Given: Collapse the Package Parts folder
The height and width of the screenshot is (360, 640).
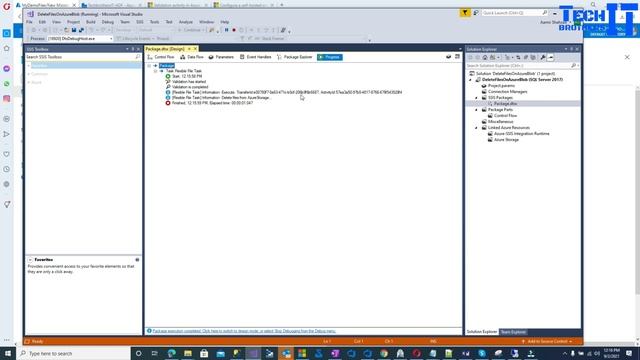Looking at the screenshot, I should tap(476, 110).
